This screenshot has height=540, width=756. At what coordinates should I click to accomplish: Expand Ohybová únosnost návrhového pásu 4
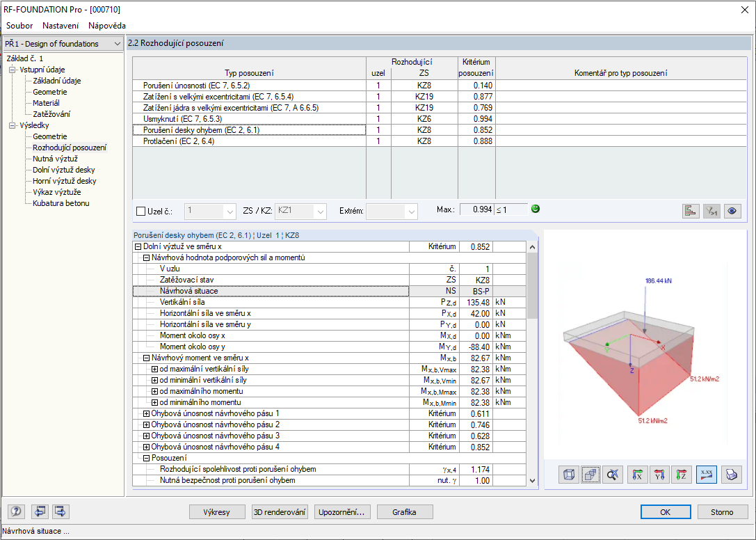146,447
